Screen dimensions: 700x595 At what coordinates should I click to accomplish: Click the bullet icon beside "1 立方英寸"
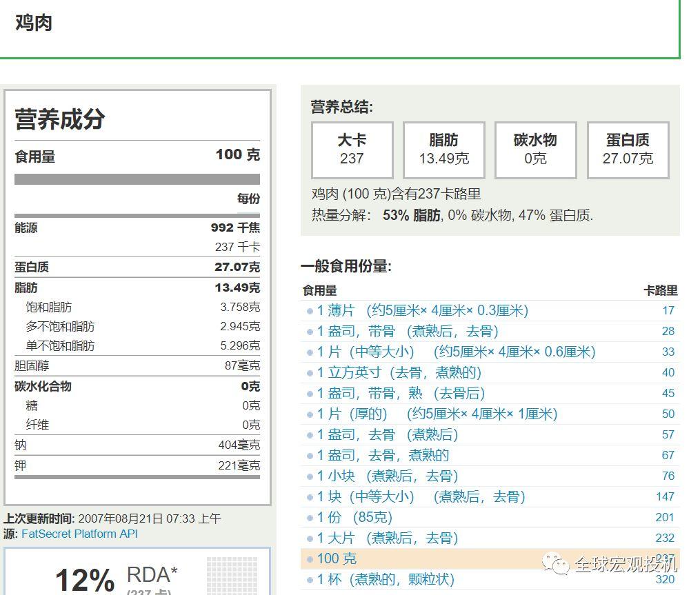click(312, 372)
